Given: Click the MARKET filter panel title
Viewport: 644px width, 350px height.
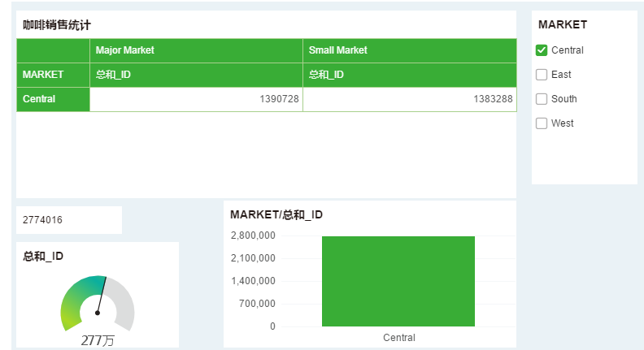Looking at the screenshot, I should pos(563,24).
